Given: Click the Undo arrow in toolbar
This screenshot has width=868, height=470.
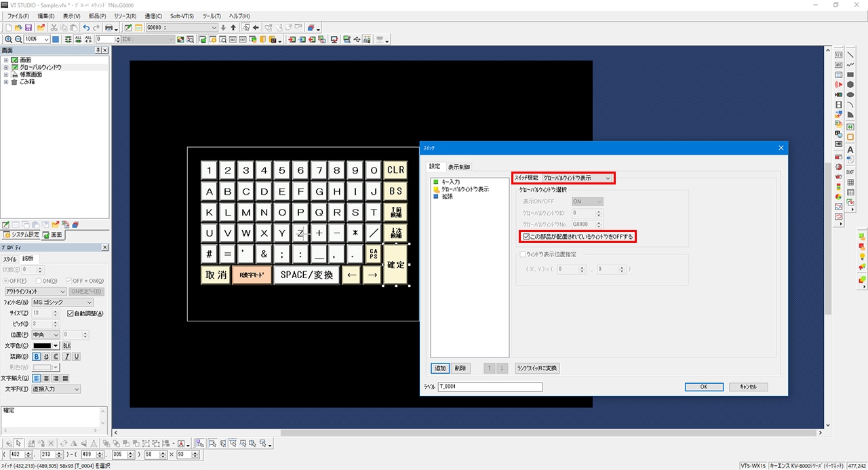Looking at the screenshot, I should point(86,28).
